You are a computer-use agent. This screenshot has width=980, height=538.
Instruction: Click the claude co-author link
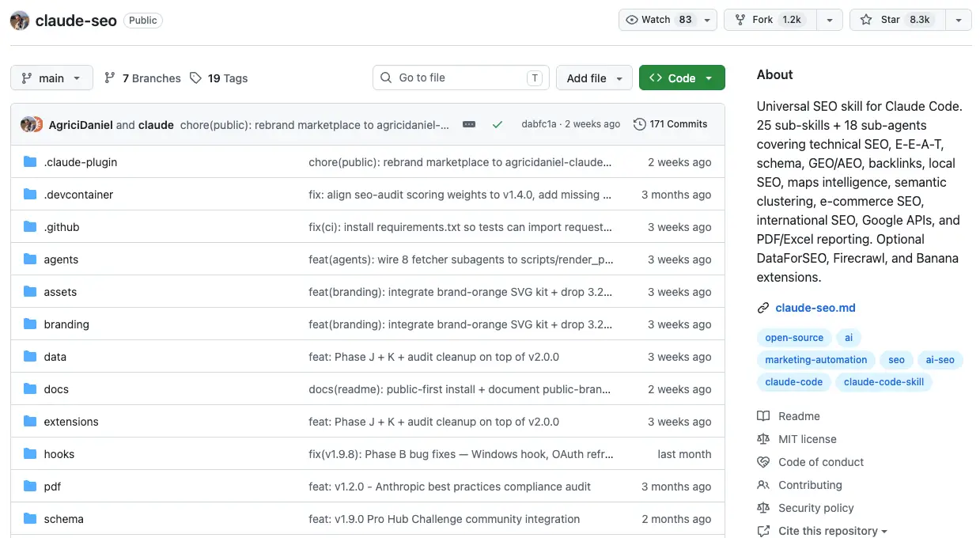[156, 124]
